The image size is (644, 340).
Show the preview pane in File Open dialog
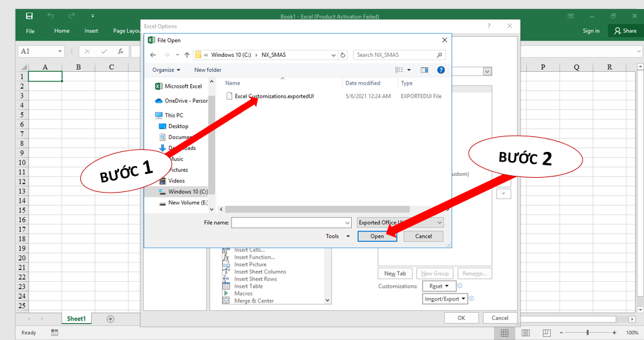(x=424, y=70)
